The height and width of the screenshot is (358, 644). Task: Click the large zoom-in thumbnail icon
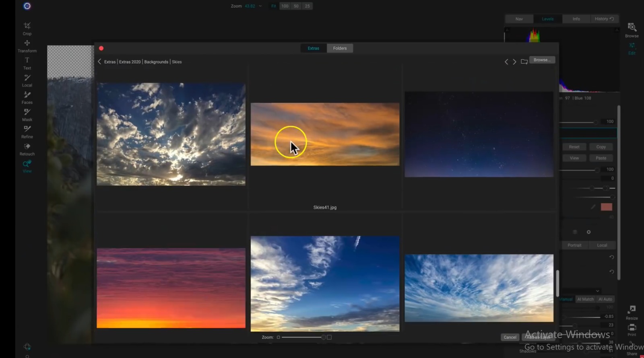tap(329, 337)
